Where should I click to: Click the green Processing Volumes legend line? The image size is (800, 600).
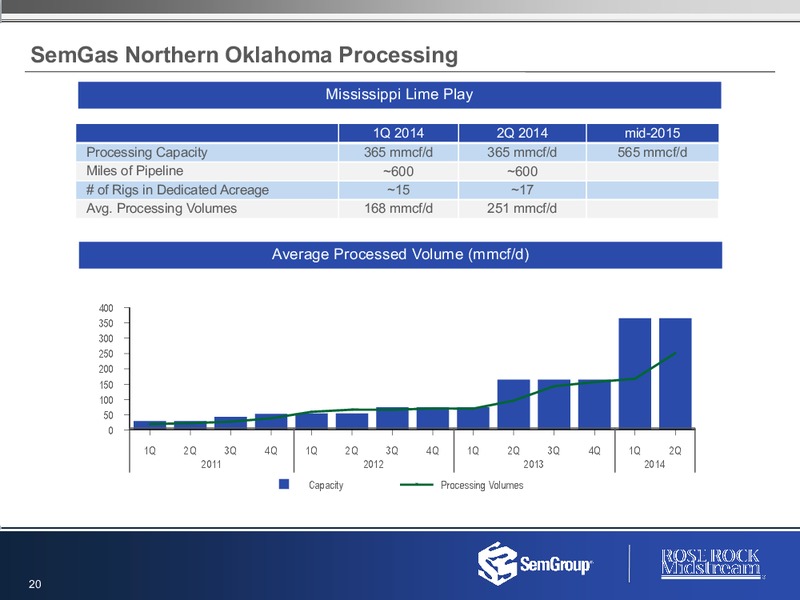coord(416,485)
